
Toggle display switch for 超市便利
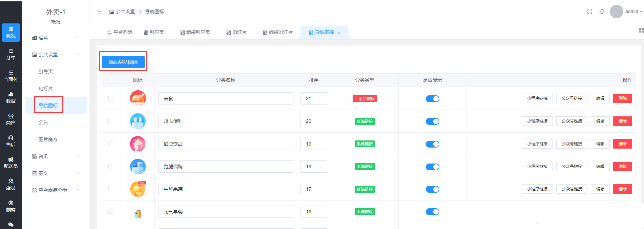pos(432,121)
